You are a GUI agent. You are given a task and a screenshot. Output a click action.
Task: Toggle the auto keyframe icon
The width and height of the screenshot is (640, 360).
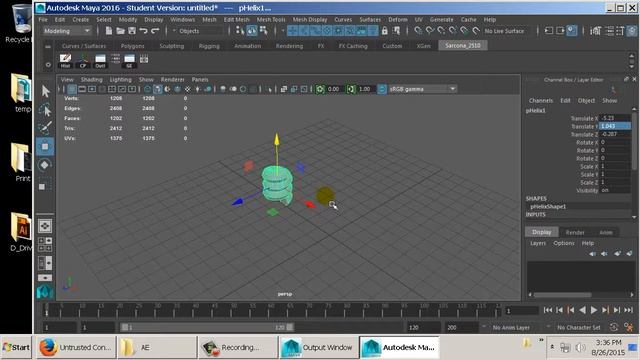tap(614, 327)
